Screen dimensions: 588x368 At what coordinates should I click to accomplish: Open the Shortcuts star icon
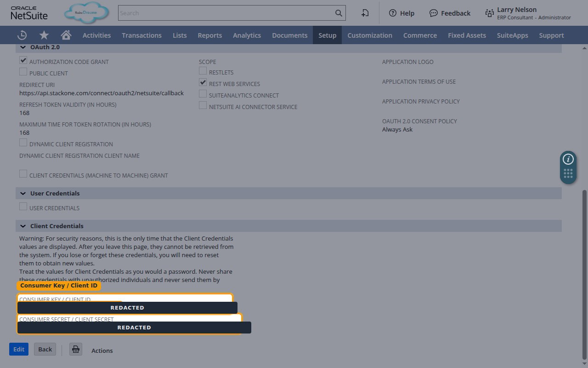tap(44, 35)
